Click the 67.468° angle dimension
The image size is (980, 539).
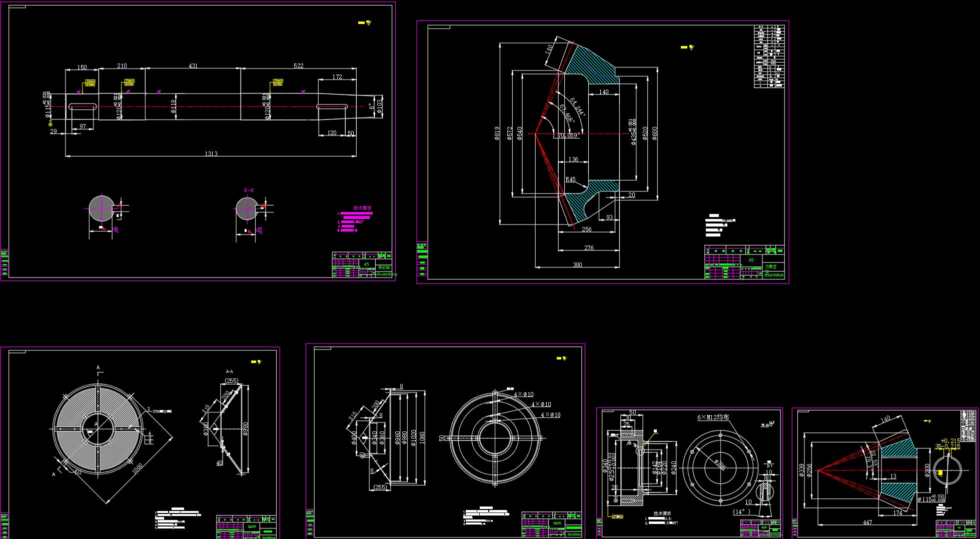tap(567, 114)
